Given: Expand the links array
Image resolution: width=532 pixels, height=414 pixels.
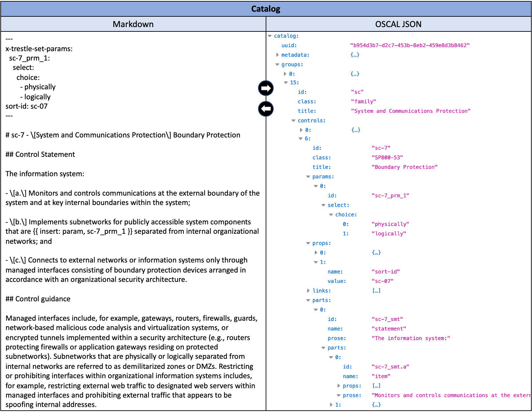Looking at the screenshot, I should pos(308,291).
